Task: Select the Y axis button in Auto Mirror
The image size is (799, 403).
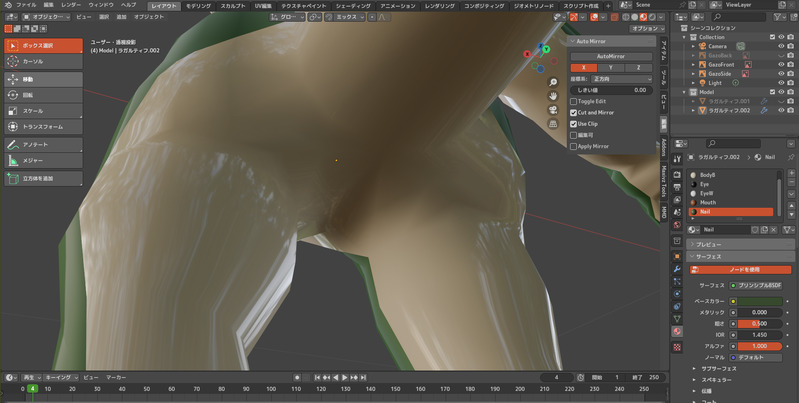Action: (x=611, y=68)
